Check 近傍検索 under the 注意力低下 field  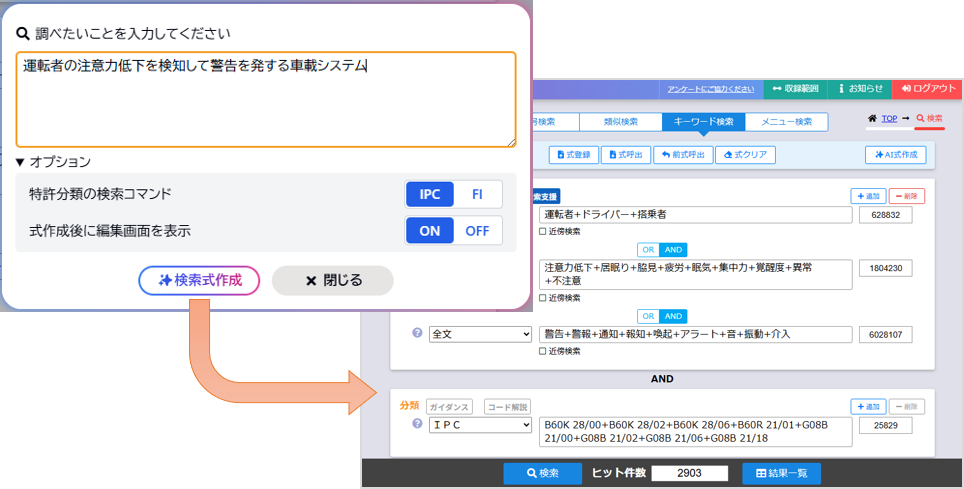click(x=542, y=298)
